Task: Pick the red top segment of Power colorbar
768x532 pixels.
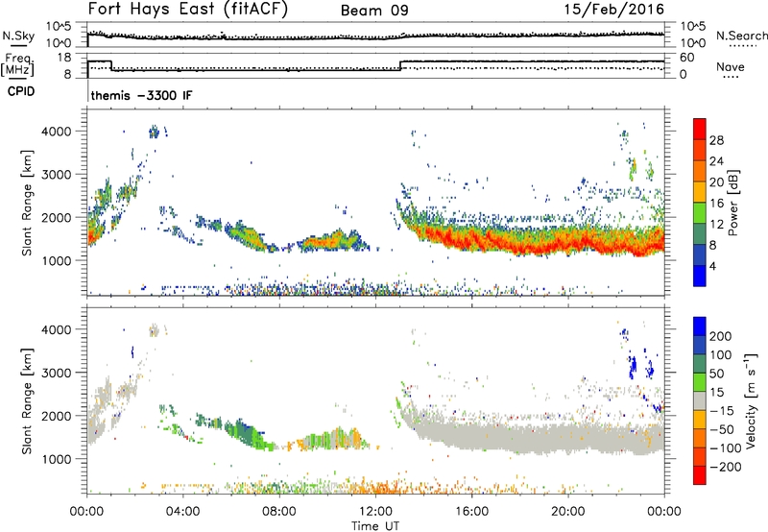Action: (700, 130)
